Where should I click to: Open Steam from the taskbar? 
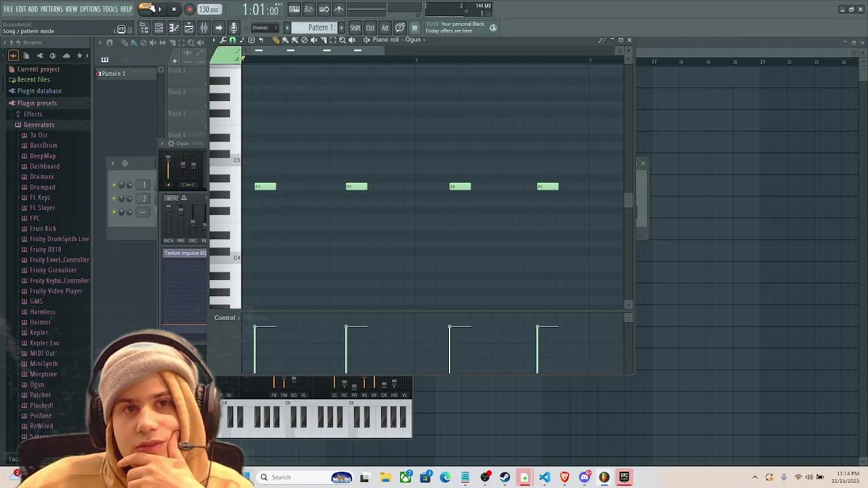coord(505,477)
